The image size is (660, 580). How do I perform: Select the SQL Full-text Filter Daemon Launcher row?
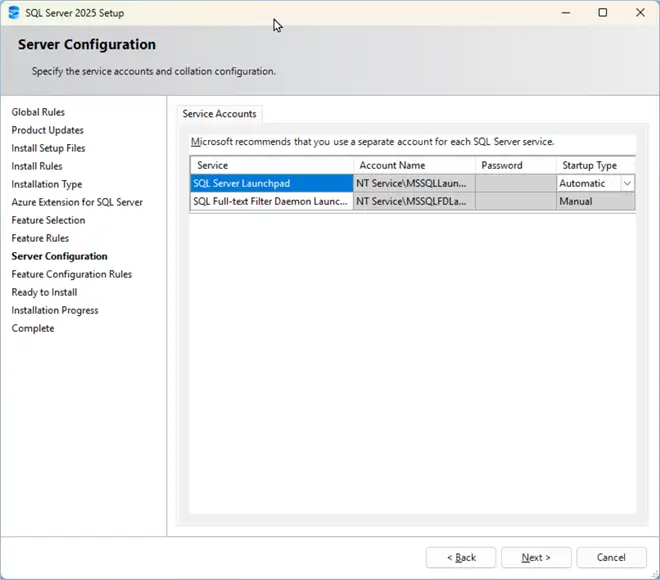click(x=271, y=202)
